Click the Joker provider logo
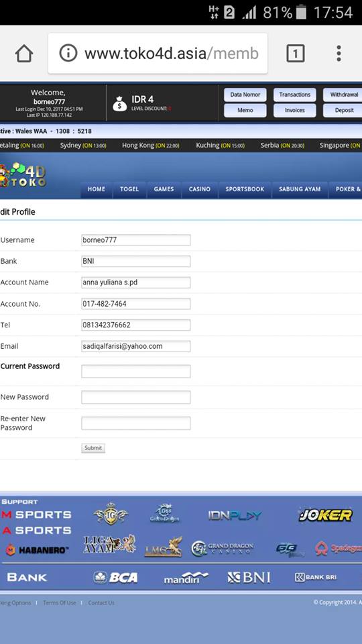Image resolution: width=362 pixels, height=644 pixels. (x=326, y=515)
